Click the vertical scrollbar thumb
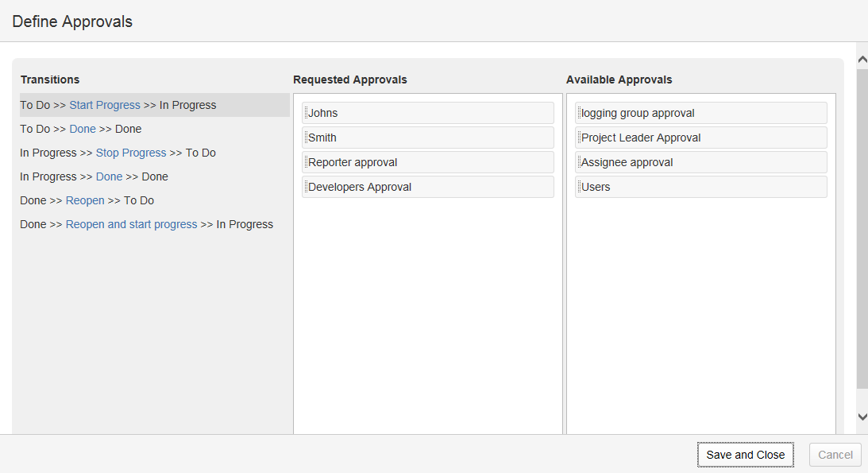Image resolution: width=868 pixels, height=473 pixels. pos(862,229)
